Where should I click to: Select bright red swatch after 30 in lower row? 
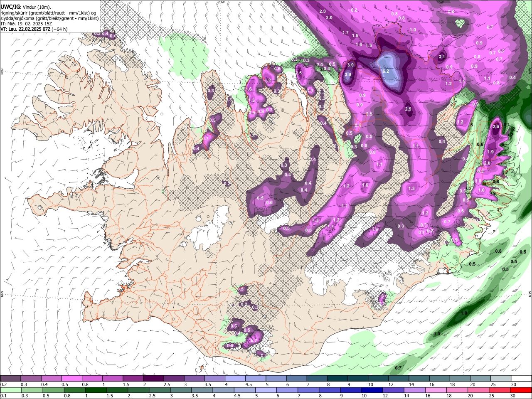tap(521, 390)
